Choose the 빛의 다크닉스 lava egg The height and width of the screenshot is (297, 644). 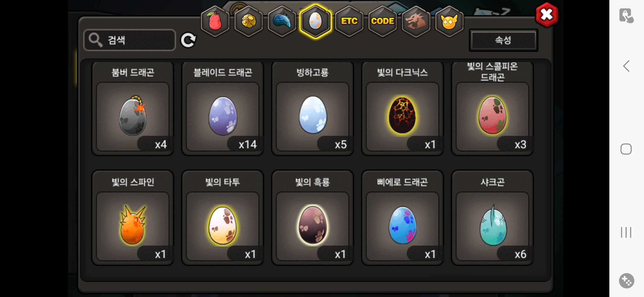tap(402, 109)
